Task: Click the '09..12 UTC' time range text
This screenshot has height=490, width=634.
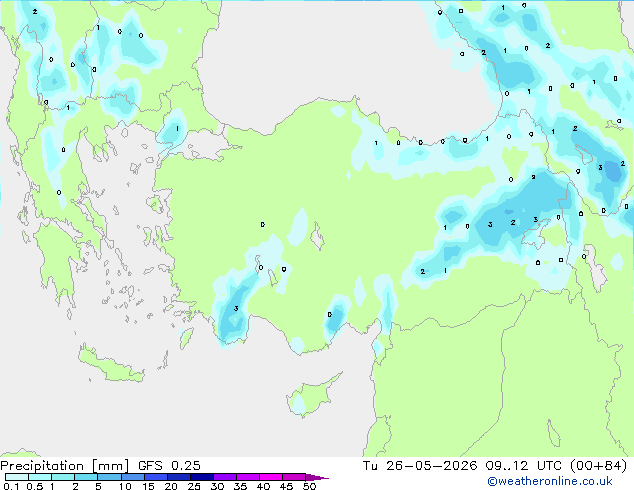Action: click(523, 466)
